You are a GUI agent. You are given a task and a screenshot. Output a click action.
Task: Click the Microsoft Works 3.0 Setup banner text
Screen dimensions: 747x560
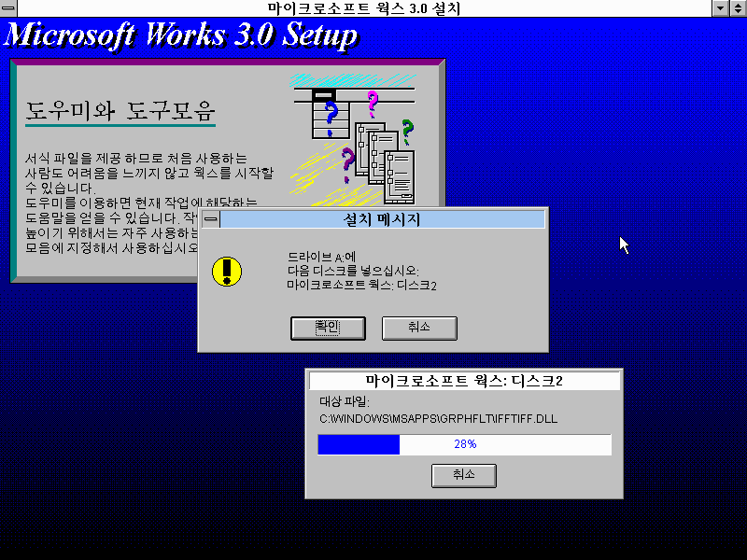[181, 35]
